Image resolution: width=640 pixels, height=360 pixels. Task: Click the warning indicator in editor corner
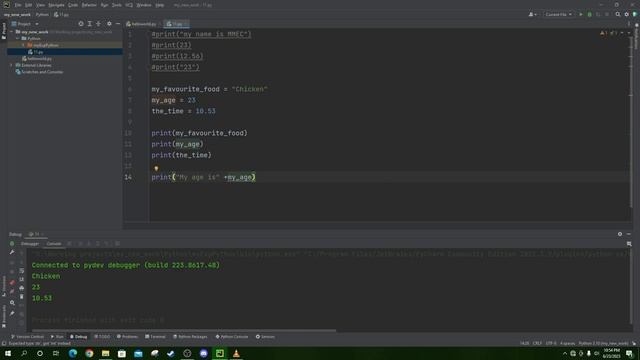[x=603, y=33]
